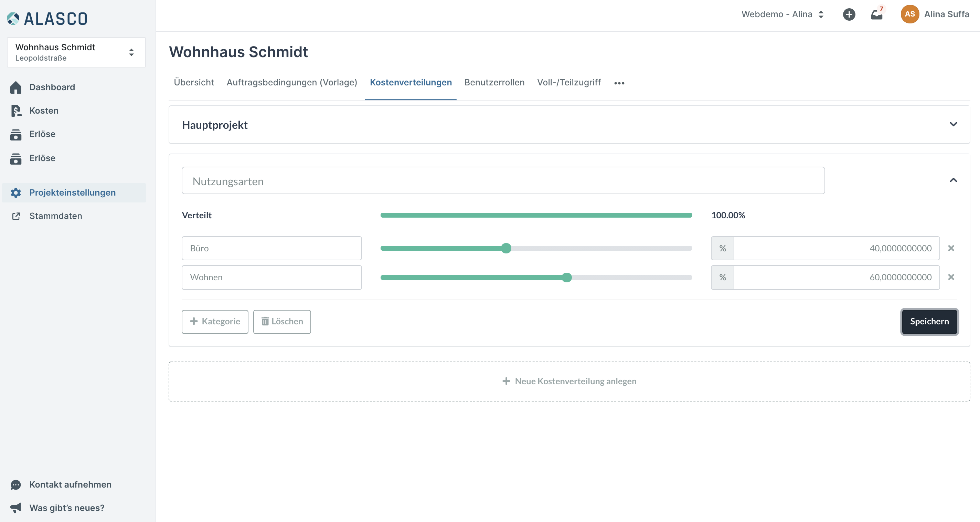Focus the Nutzungsarten name field
This screenshot has width=980, height=522.
pos(503,180)
